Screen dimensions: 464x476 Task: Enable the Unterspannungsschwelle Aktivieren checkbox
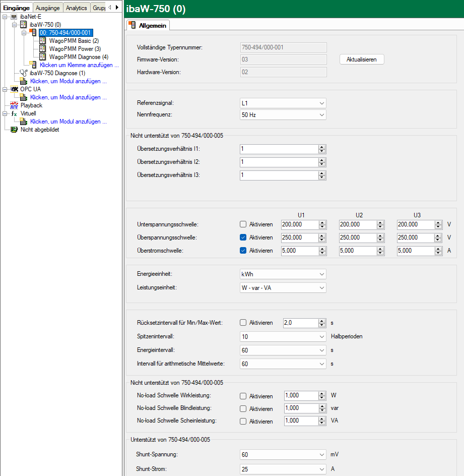coord(243,224)
